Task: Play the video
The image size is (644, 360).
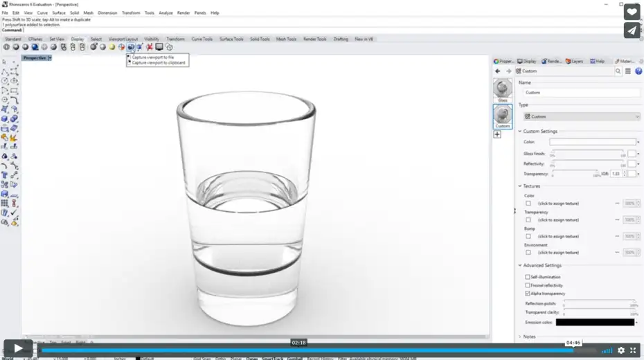Action: coord(18,348)
